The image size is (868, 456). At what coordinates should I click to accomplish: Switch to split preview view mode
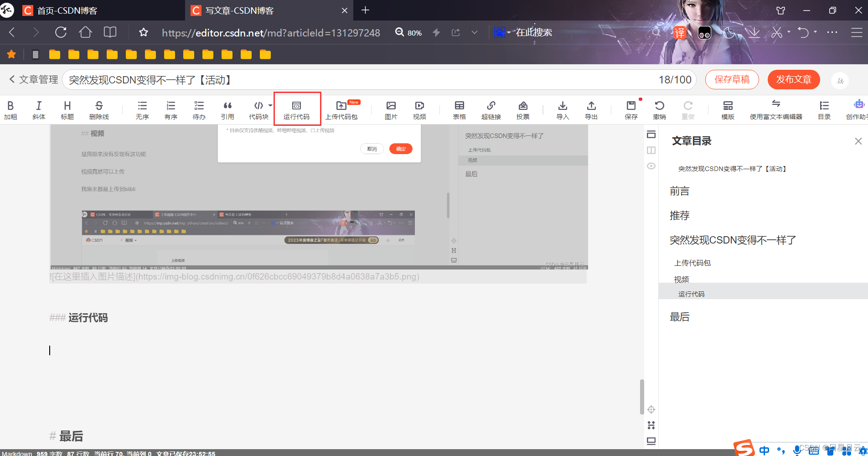pos(651,150)
